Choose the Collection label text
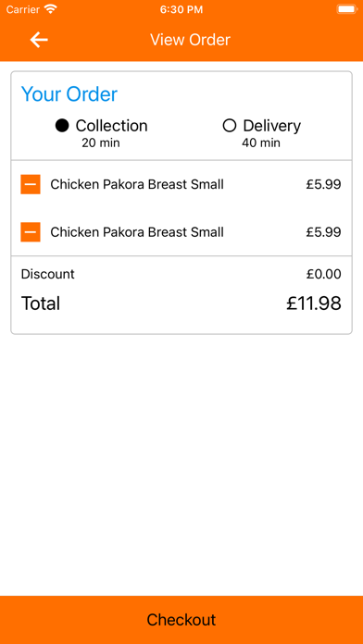The width and height of the screenshot is (363, 644). coord(111,126)
